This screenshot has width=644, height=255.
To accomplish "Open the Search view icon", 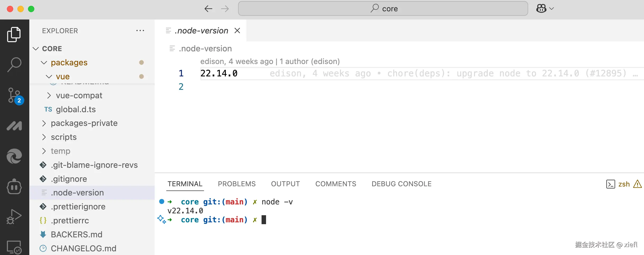I will 14,64.
